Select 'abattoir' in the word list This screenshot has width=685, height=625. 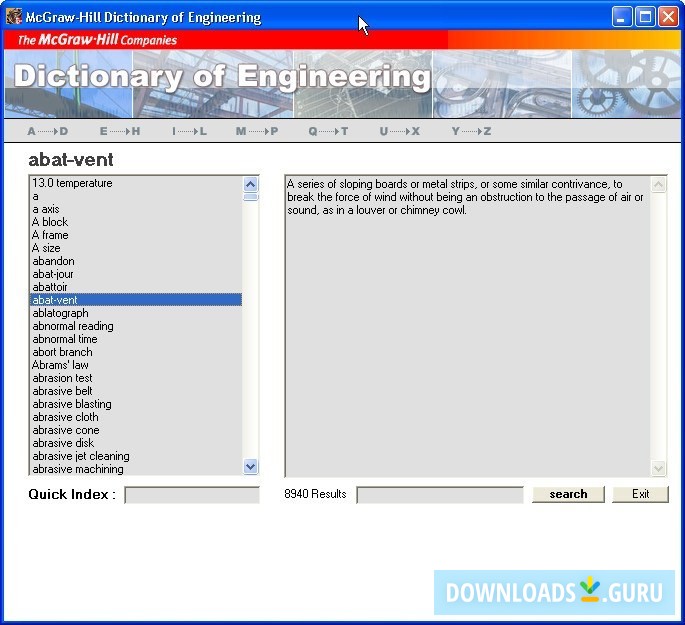click(x=136, y=287)
